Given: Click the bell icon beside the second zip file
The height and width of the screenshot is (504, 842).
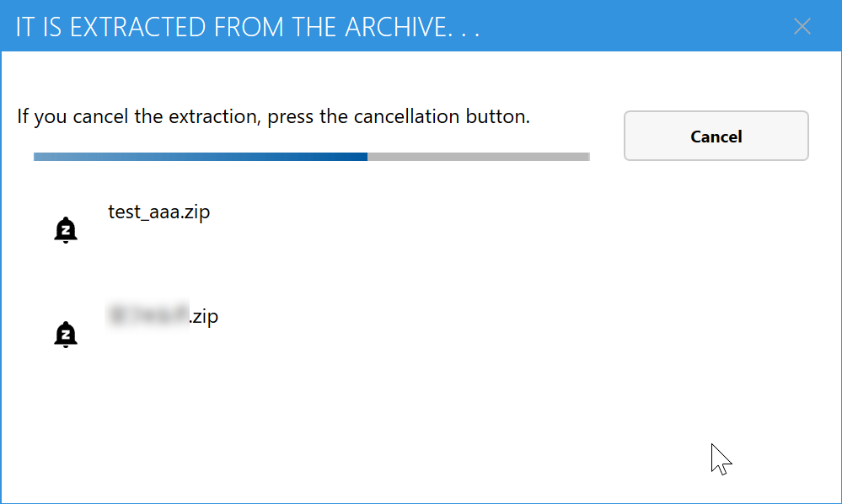Looking at the screenshot, I should (66, 335).
